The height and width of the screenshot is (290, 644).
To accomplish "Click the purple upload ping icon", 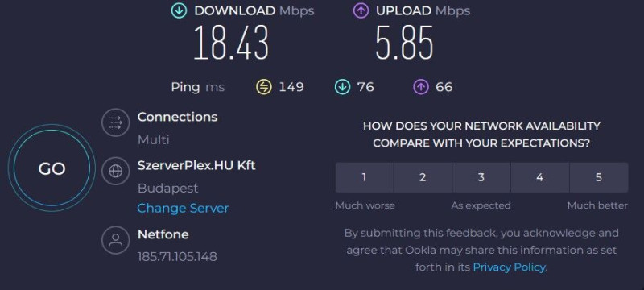I will (x=421, y=87).
